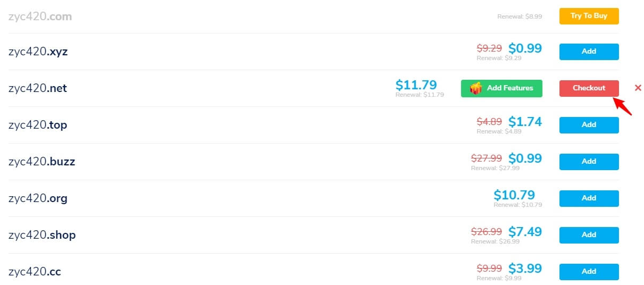Open Add Features for zyc420.net

501,88
